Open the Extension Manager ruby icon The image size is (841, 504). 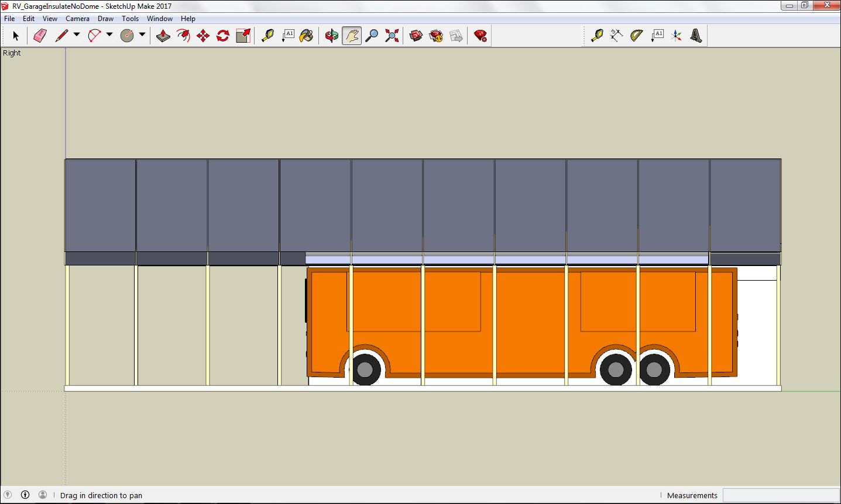pyautogui.click(x=480, y=36)
